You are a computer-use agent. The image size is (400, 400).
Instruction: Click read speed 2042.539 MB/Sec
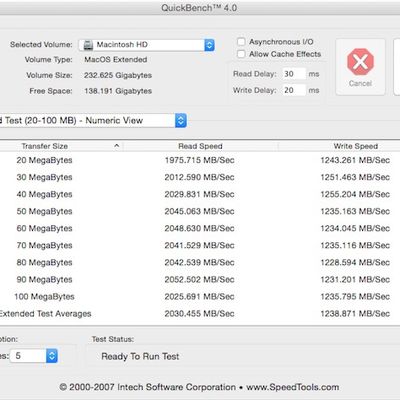point(199,262)
